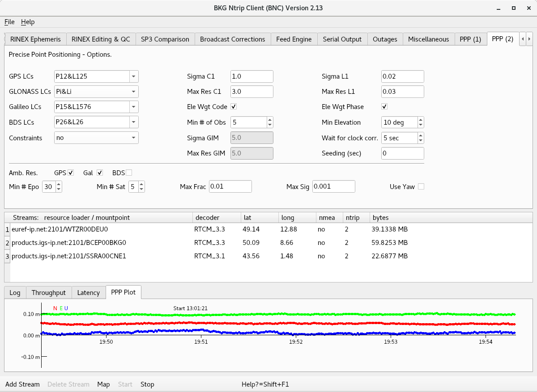This screenshot has width=537, height=392.
Task: Click the Stop button
Action: [x=147, y=384]
